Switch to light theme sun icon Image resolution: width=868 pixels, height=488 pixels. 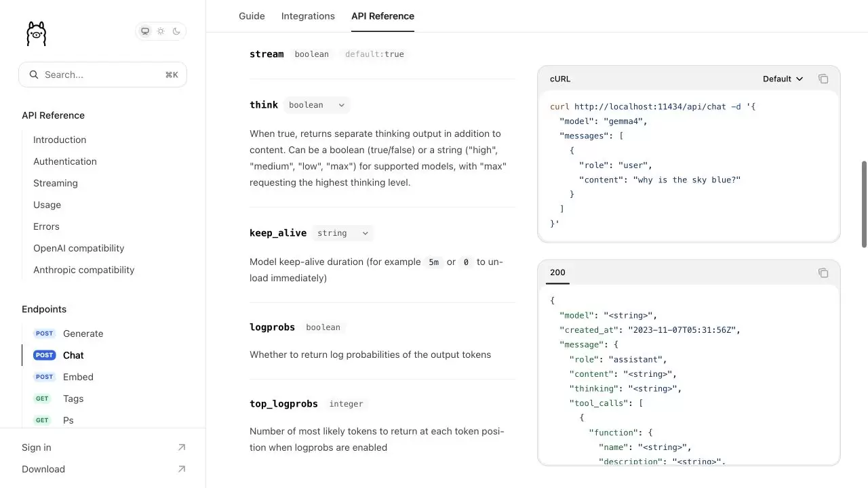[x=161, y=31]
